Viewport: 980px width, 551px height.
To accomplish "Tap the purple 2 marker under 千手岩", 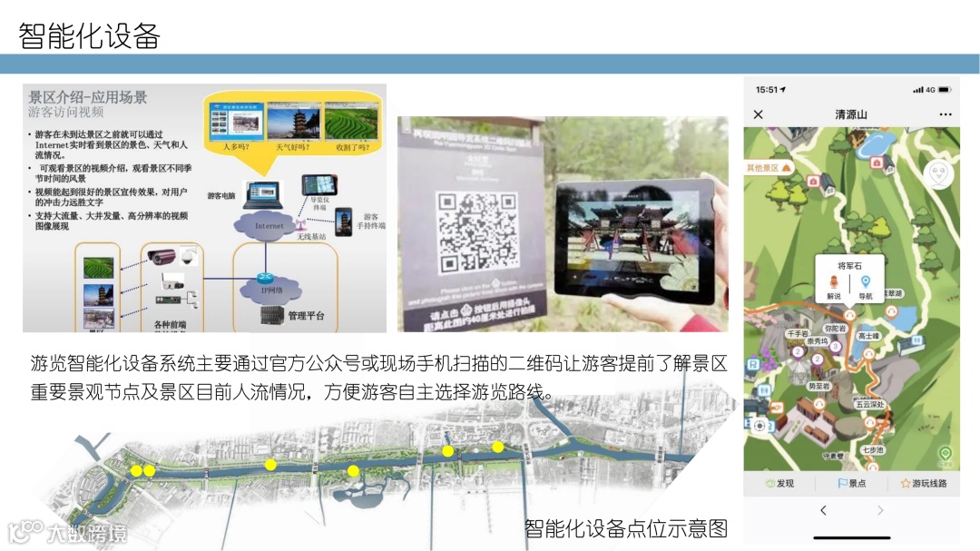I will pyautogui.click(x=798, y=351).
